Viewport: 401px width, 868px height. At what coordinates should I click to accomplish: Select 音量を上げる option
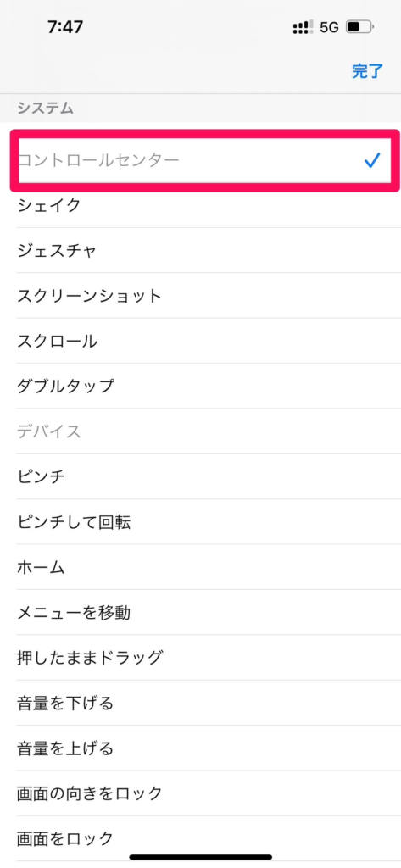[x=200, y=748]
